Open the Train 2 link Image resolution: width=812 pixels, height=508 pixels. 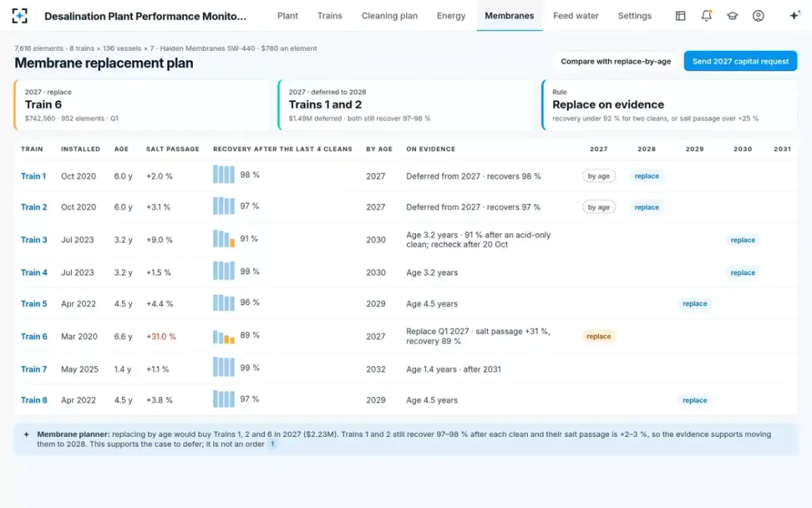[x=34, y=207]
